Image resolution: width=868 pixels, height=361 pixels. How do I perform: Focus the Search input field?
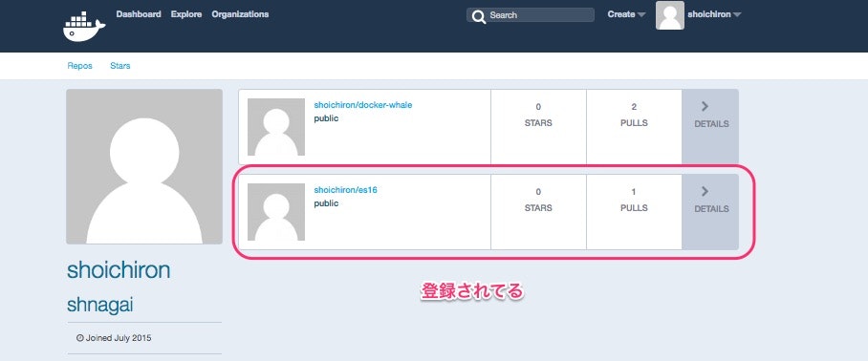tap(531, 15)
